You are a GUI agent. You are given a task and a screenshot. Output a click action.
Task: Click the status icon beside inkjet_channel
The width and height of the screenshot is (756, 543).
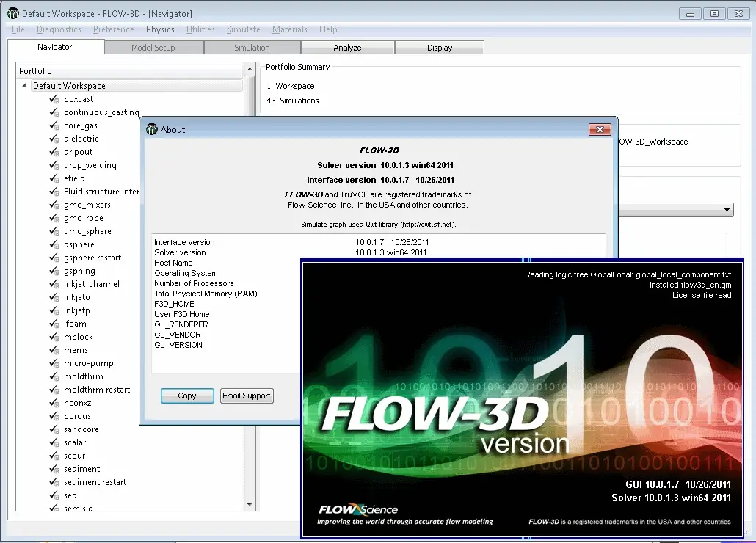[x=54, y=284]
